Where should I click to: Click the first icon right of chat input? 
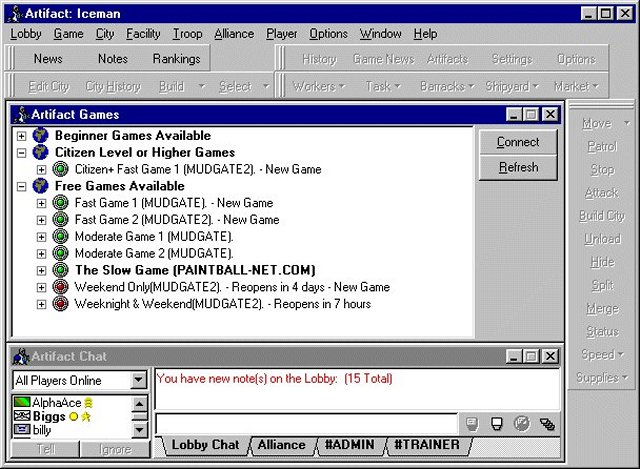click(472, 424)
